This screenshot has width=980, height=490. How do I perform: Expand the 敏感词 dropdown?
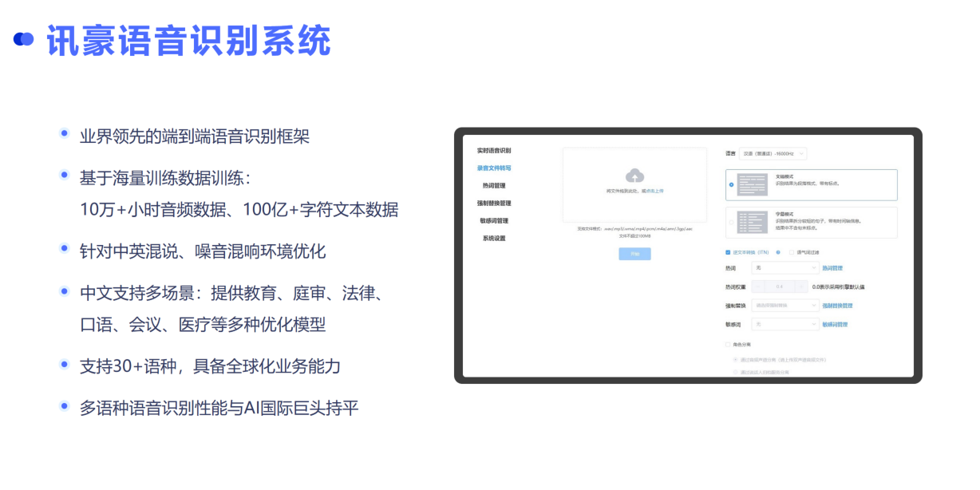click(x=786, y=325)
